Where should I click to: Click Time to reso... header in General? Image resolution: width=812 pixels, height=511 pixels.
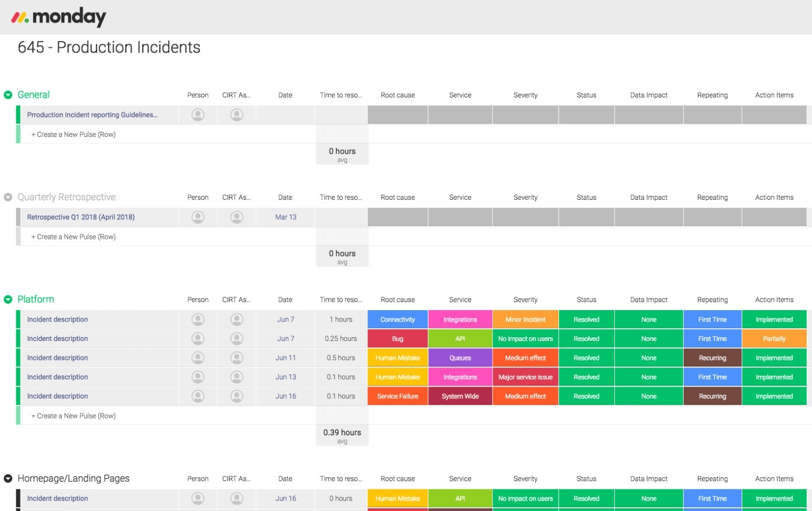[341, 95]
